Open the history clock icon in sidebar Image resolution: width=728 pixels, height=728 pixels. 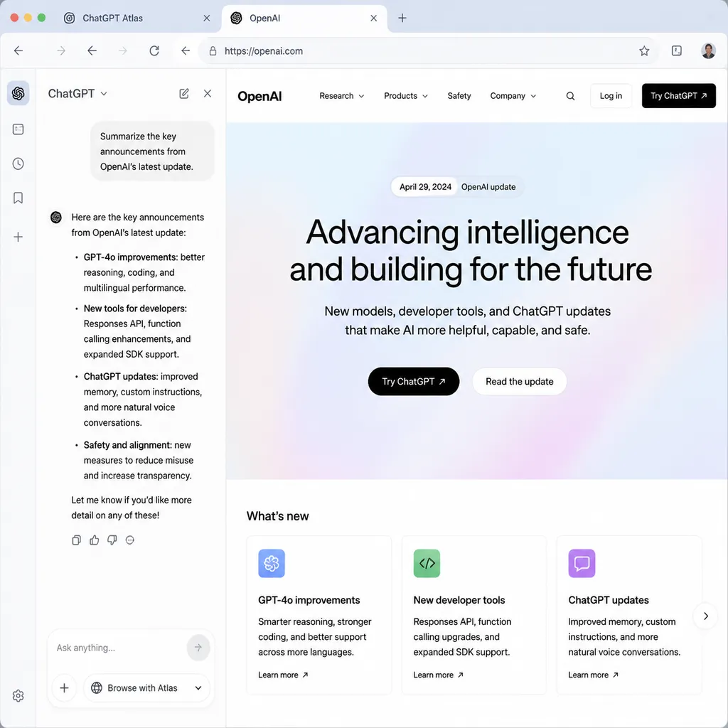[x=18, y=164]
